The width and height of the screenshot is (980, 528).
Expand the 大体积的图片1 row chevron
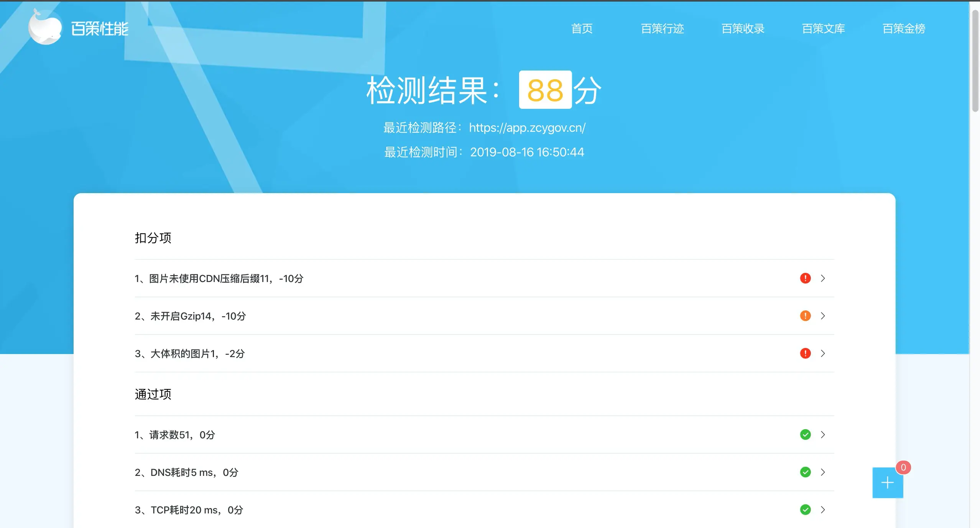click(823, 353)
